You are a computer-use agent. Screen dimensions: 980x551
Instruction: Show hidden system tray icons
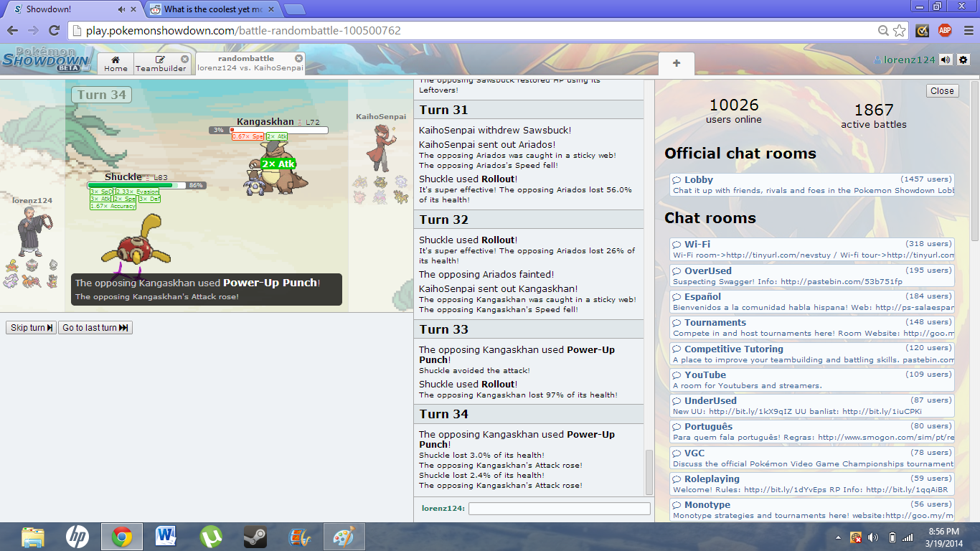tap(839, 537)
